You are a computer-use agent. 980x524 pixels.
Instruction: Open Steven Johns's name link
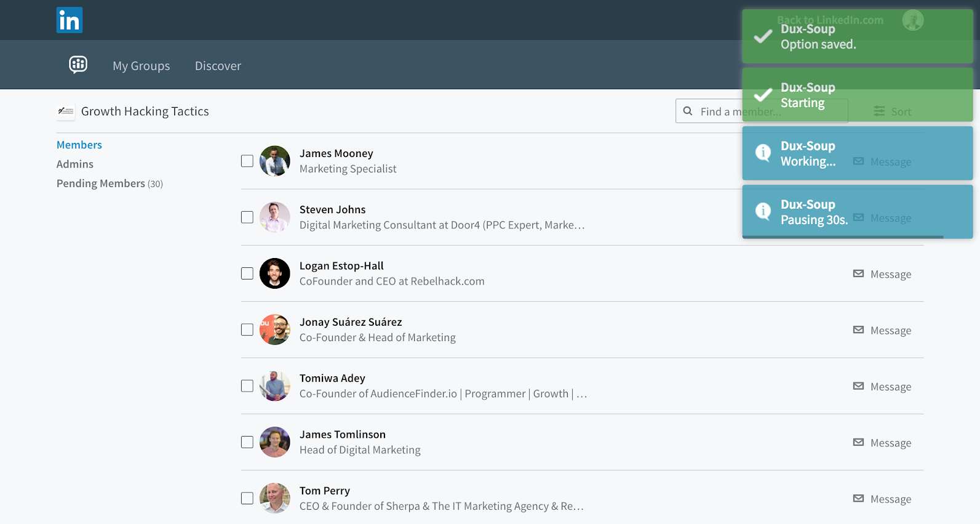(x=333, y=209)
